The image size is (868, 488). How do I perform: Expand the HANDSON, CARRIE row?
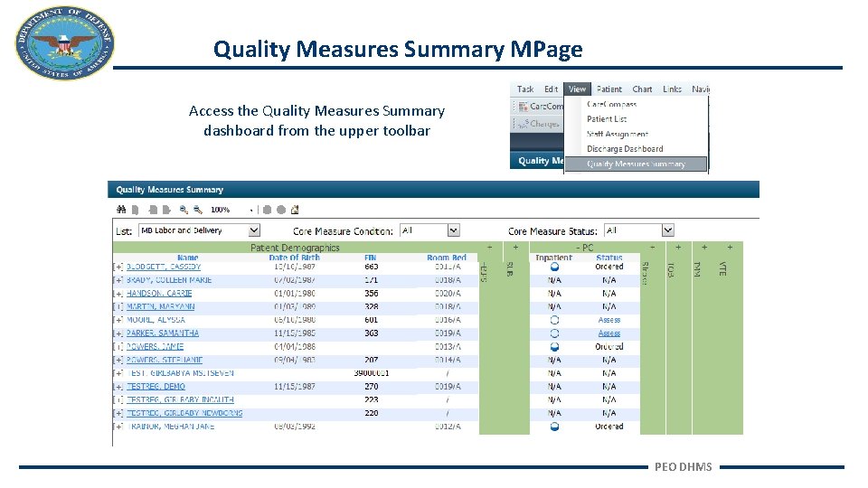coord(118,293)
